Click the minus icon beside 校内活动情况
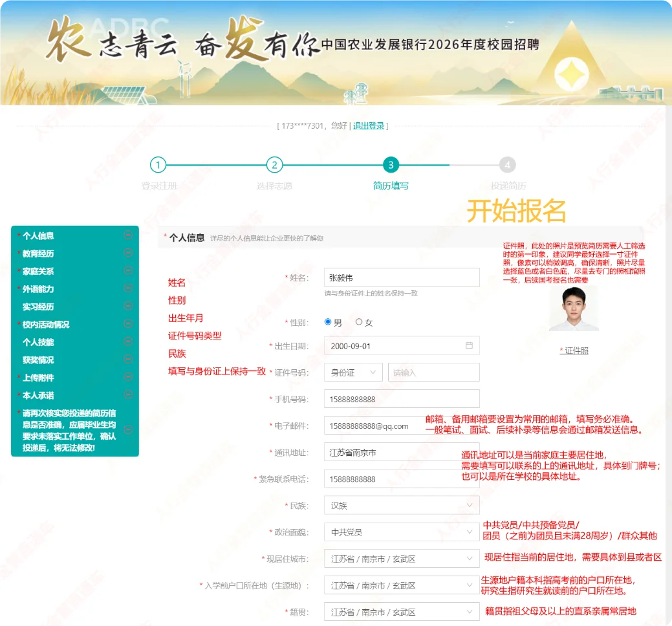Viewport: 672px width, 626px height. point(128,323)
